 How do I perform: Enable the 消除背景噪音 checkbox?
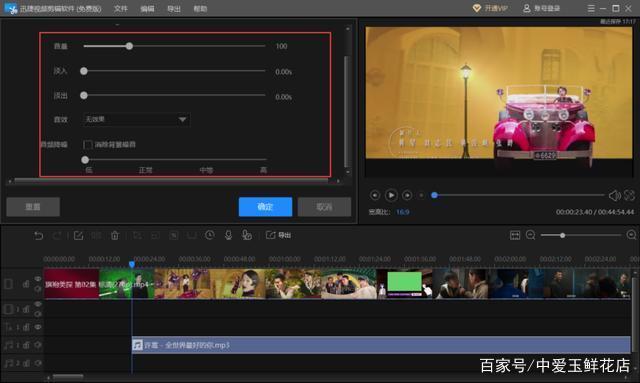(x=87, y=145)
